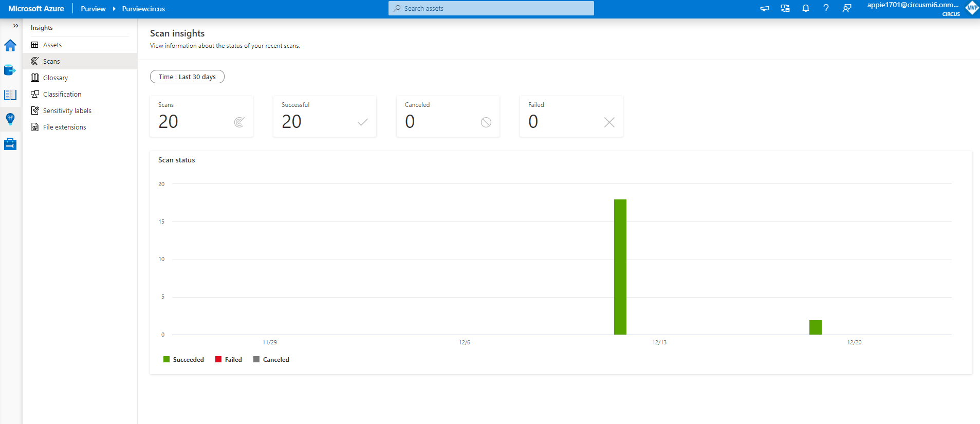The width and height of the screenshot is (980, 424).
Task: Open the Insights lightbulb icon
Action: [10, 119]
